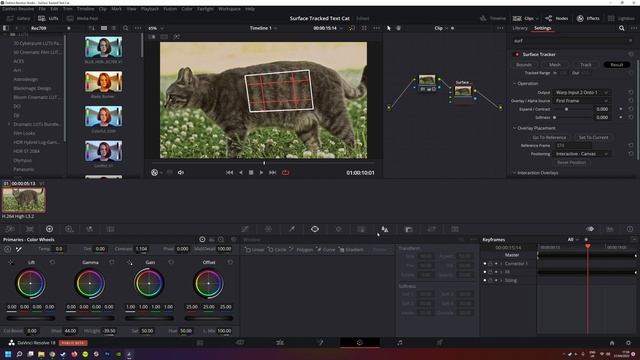Switch to the Library tab
Image resolution: width=640 pixels, height=360 pixels.
point(520,28)
